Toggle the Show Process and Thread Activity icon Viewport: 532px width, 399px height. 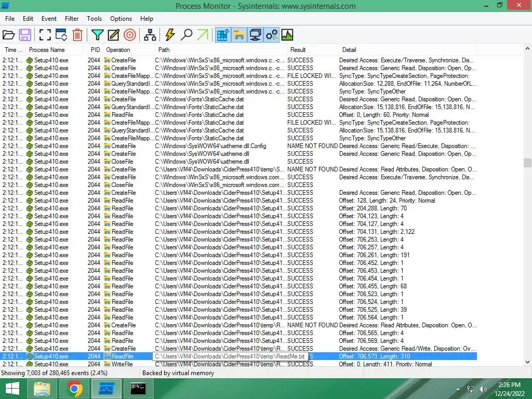pos(272,35)
